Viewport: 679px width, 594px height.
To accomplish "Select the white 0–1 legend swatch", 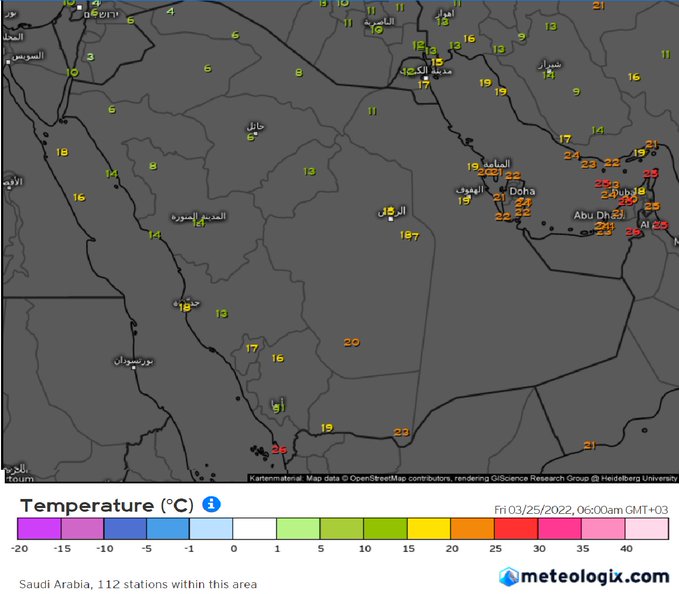I will [x=255, y=529].
